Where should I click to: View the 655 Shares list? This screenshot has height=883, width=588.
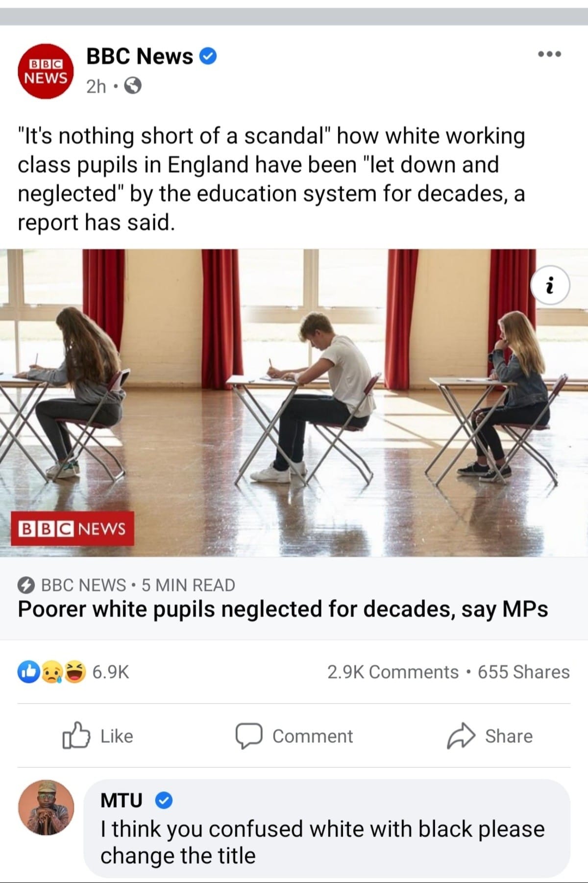point(524,672)
